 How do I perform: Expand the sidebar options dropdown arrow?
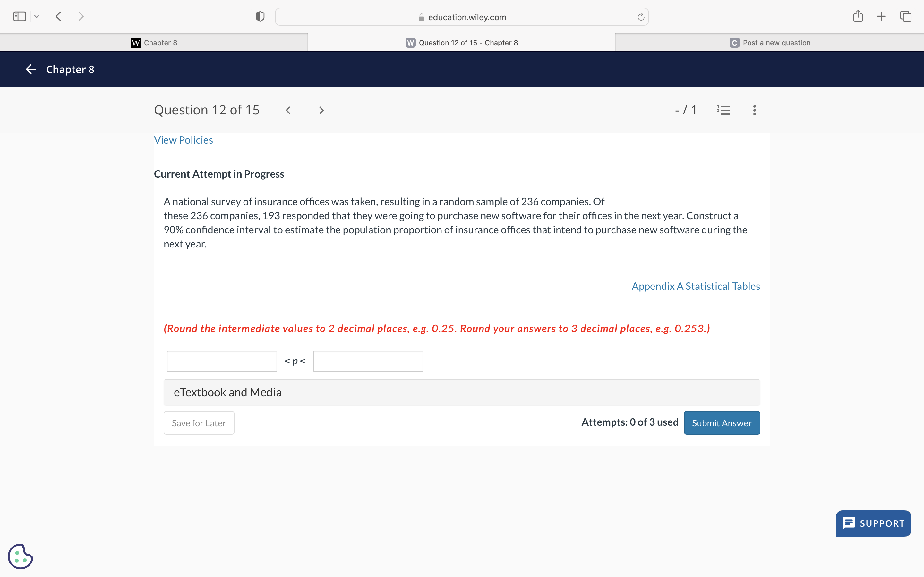pos(37,16)
